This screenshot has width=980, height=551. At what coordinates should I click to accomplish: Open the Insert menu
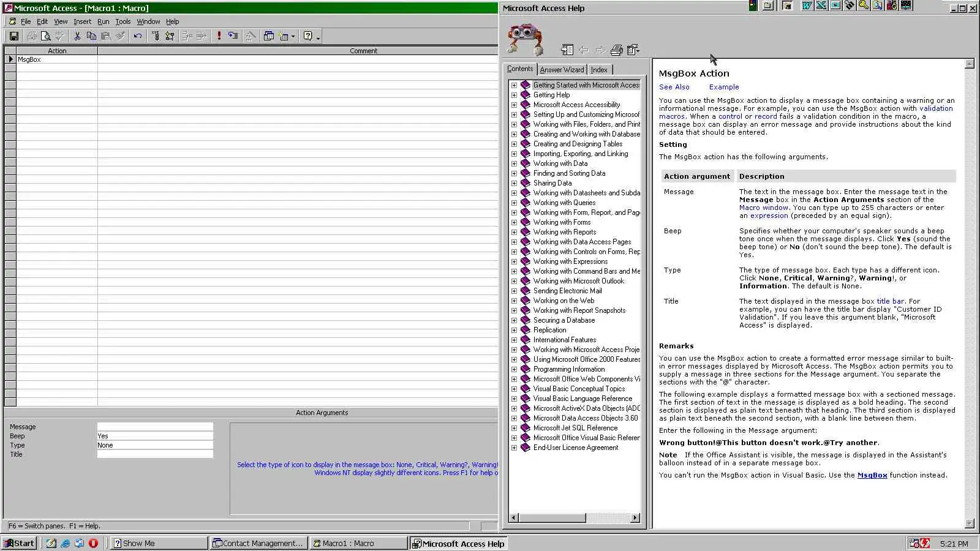pyautogui.click(x=82, y=21)
